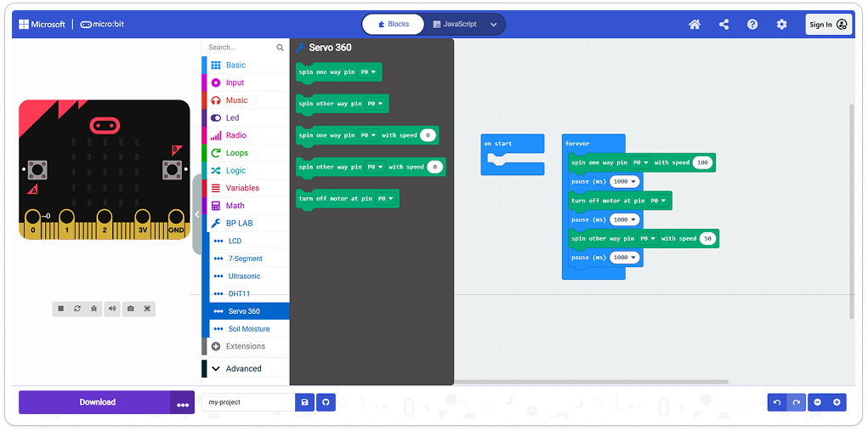Open the Loops blocks category

[x=245, y=153]
